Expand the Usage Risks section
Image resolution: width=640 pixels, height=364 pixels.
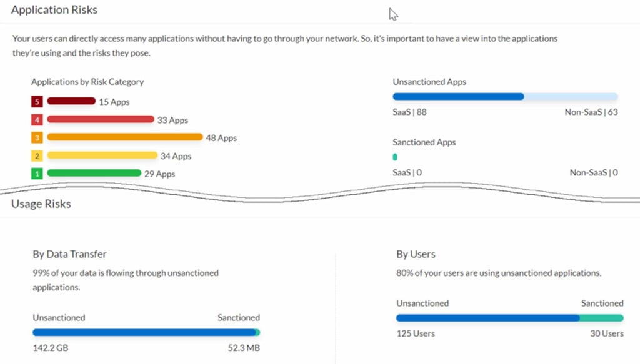pos(41,204)
